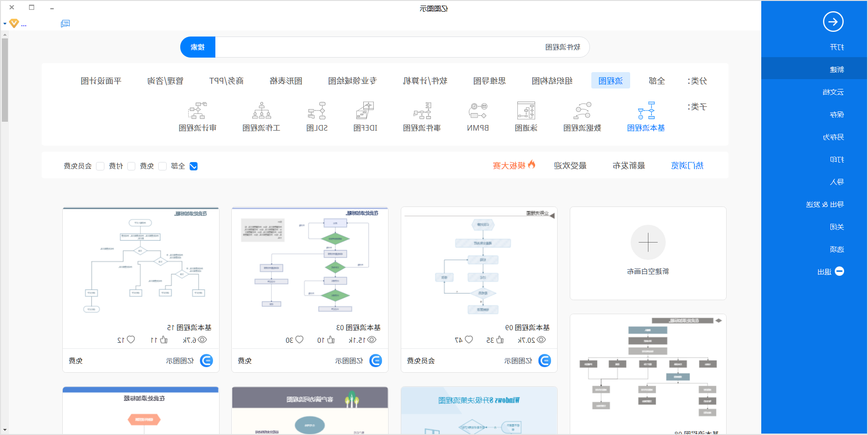This screenshot has width=868, height=435.
Task: Select the 工作流程图 subcategory icon
Action: 261,111
